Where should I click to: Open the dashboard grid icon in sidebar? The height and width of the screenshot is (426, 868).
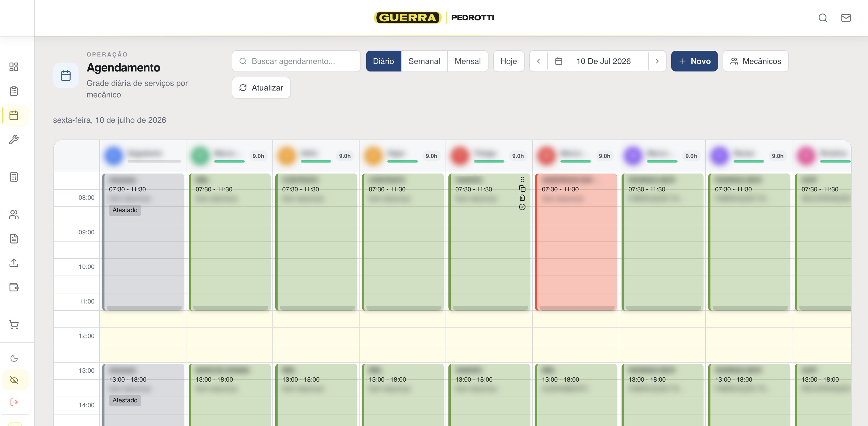[14, 67]
